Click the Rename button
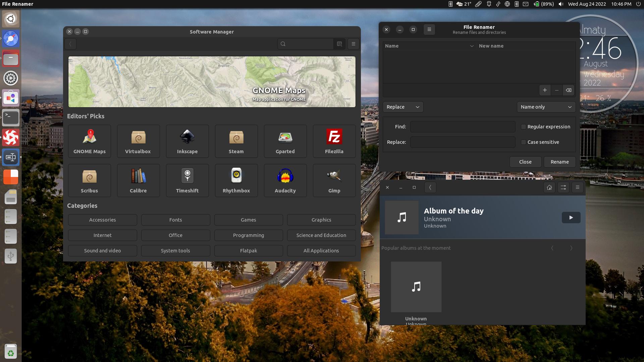Viewport: 644px width, 362px height. click(559, 162)
